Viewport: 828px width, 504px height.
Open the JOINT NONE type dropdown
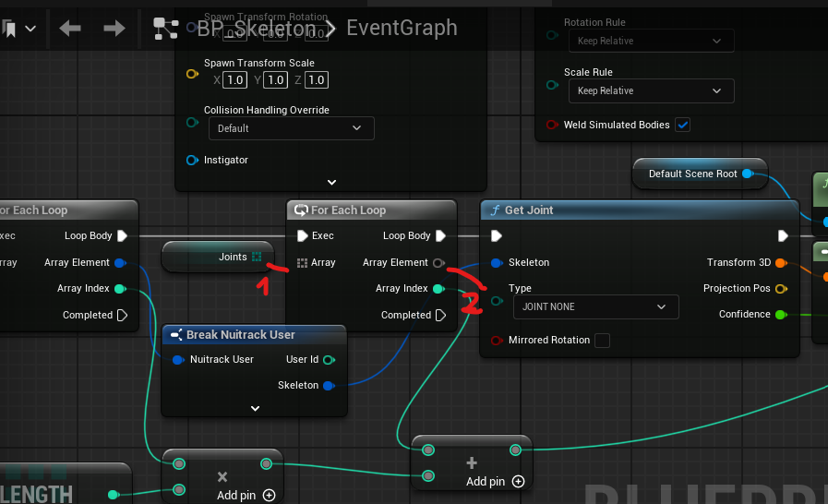[595, 307]
